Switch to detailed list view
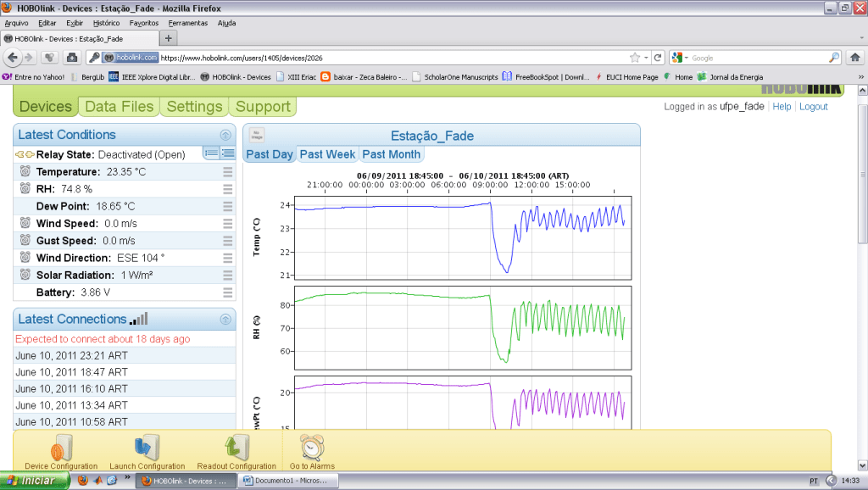Viewport: 868px width, 490px height. 227,153
